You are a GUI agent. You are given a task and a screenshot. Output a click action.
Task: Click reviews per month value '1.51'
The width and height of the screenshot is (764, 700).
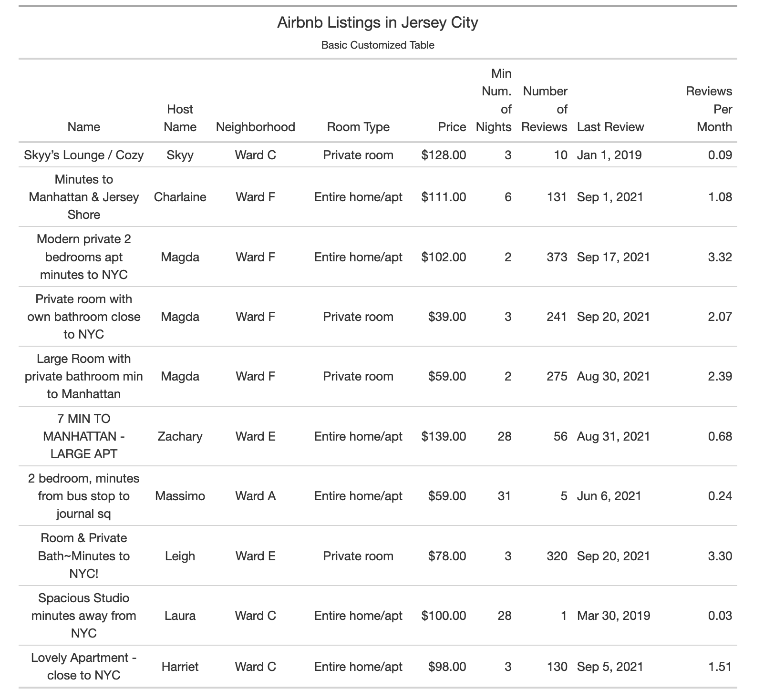(720, 667)
